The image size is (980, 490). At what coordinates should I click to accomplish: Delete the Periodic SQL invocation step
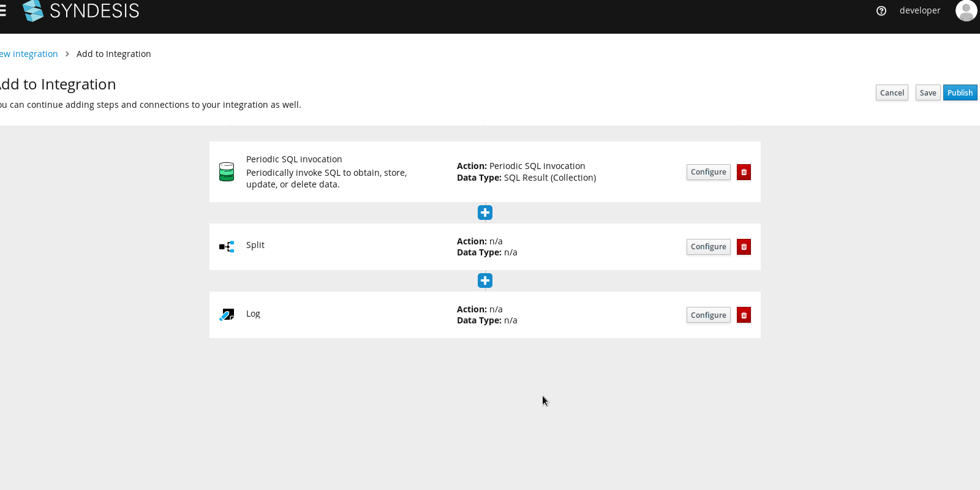[x=744, y=172]
